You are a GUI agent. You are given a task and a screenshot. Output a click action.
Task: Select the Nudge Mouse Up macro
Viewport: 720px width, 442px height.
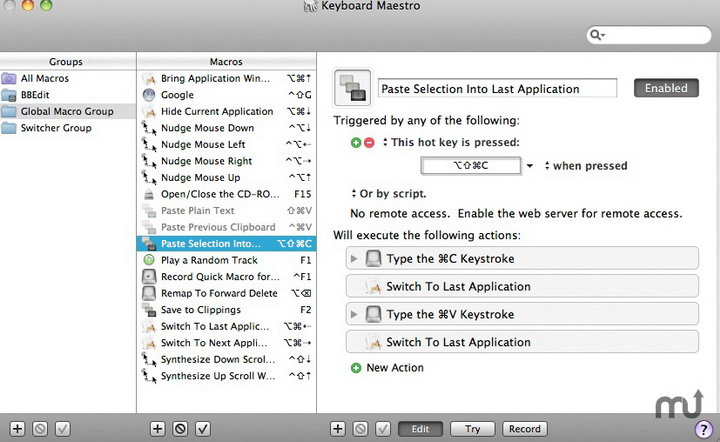click(x=226, y=178)
